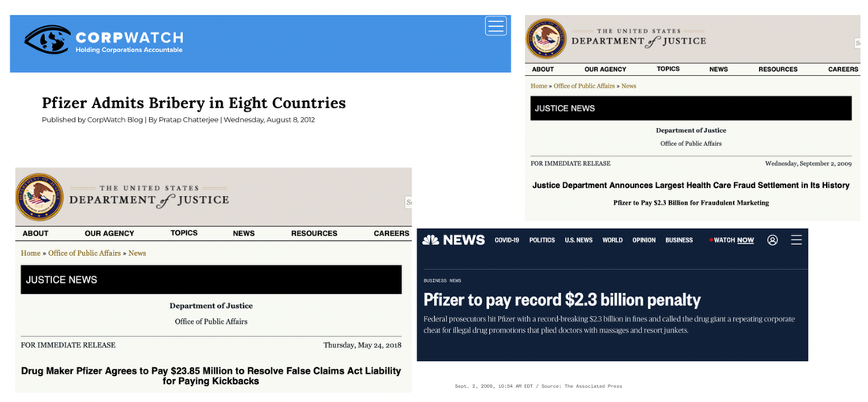Open RESOURCES menu in the 2018 release page
Viewport: 868px width, 402px height.
coord(314,234)
